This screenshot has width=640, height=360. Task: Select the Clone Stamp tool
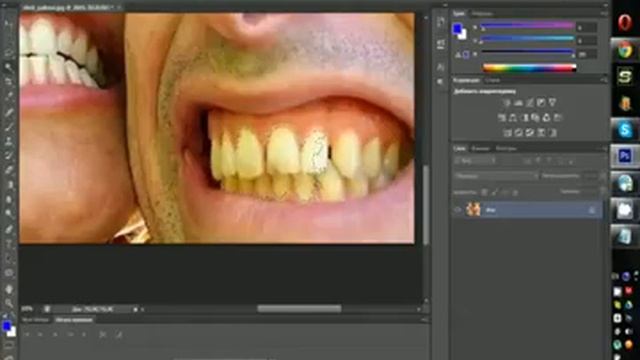(x=9, y=141)
